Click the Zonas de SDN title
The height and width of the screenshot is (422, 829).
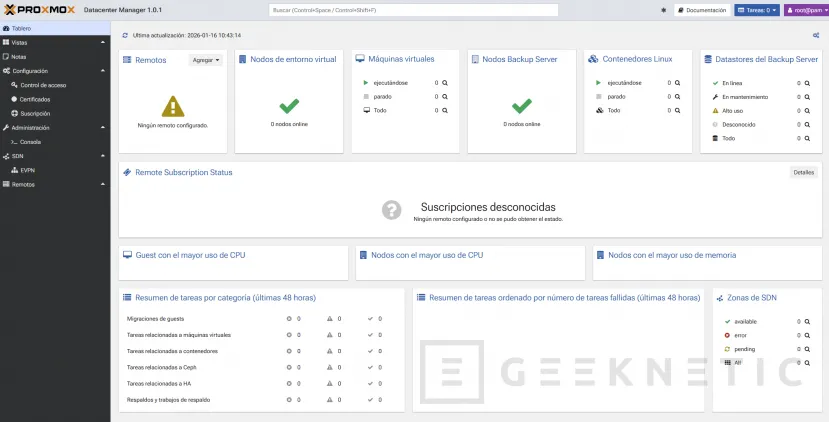752,298
